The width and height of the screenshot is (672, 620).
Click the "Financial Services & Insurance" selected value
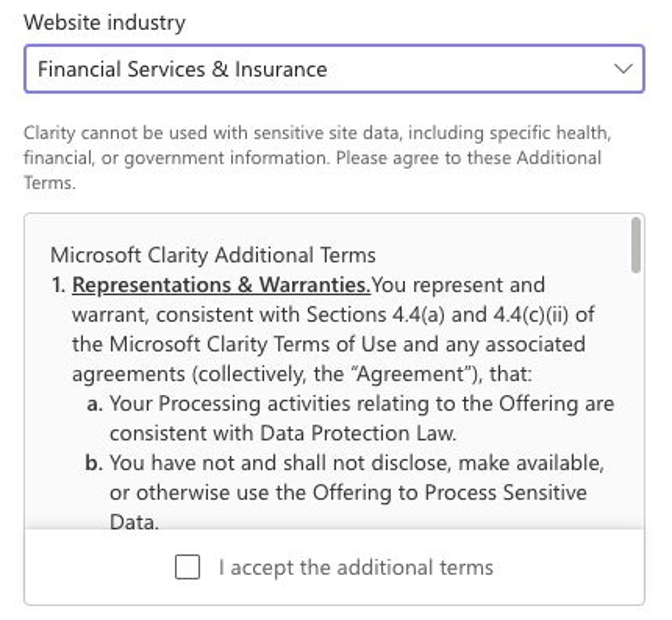pyautogui.click(x=182, y=69)
